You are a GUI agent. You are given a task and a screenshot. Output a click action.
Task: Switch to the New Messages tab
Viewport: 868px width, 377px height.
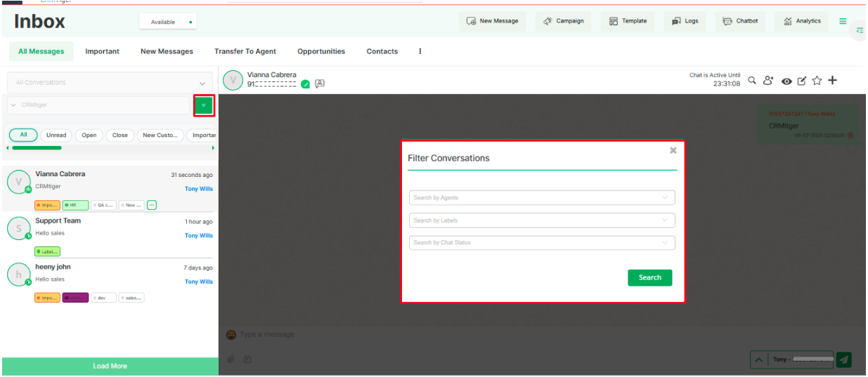[167, 51]
